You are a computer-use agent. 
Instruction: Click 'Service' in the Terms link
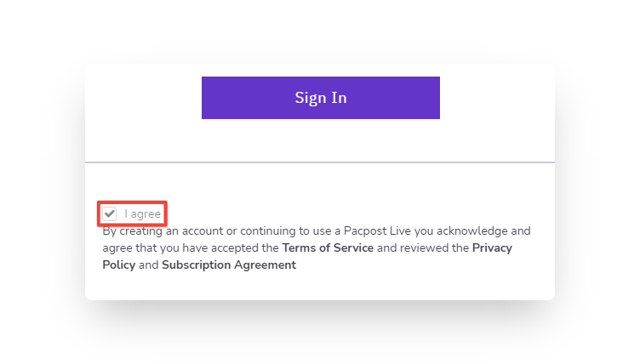(x=353, y=248)
